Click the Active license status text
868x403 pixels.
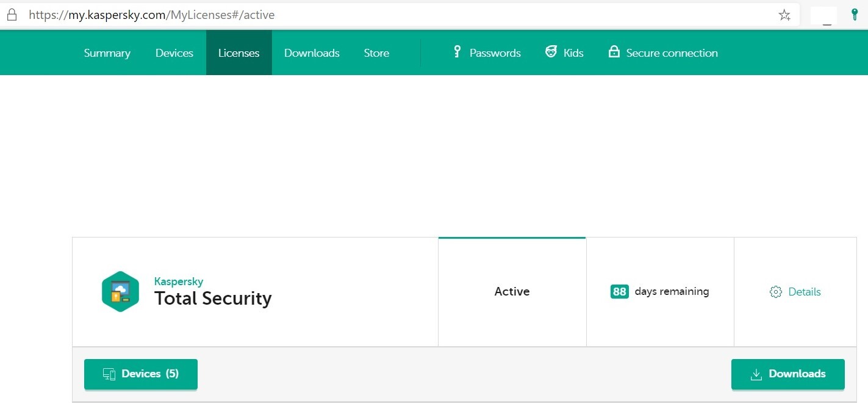512,292
